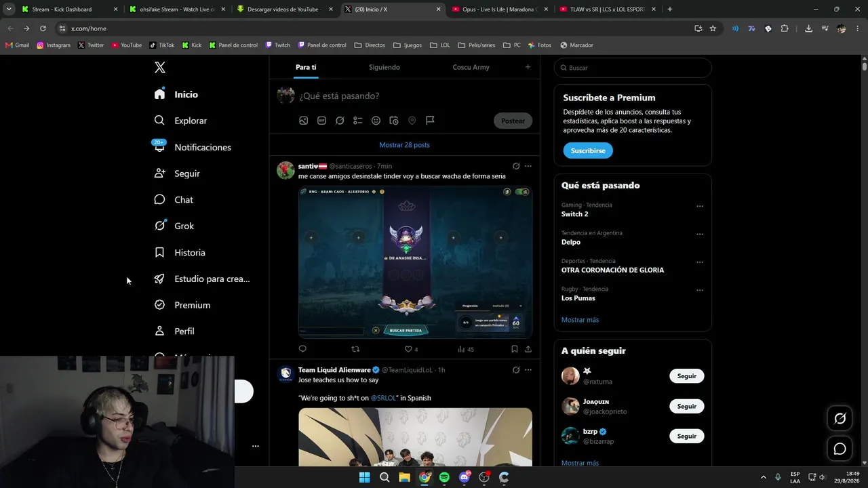Show the 28 new posts
This screenshot has height=488, width=868.
pos(404,145)
